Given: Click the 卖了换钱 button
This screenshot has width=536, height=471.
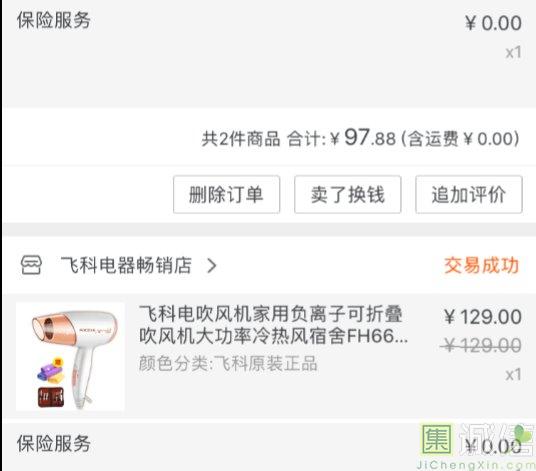Looking at the screenshot, I should [347, 194].
